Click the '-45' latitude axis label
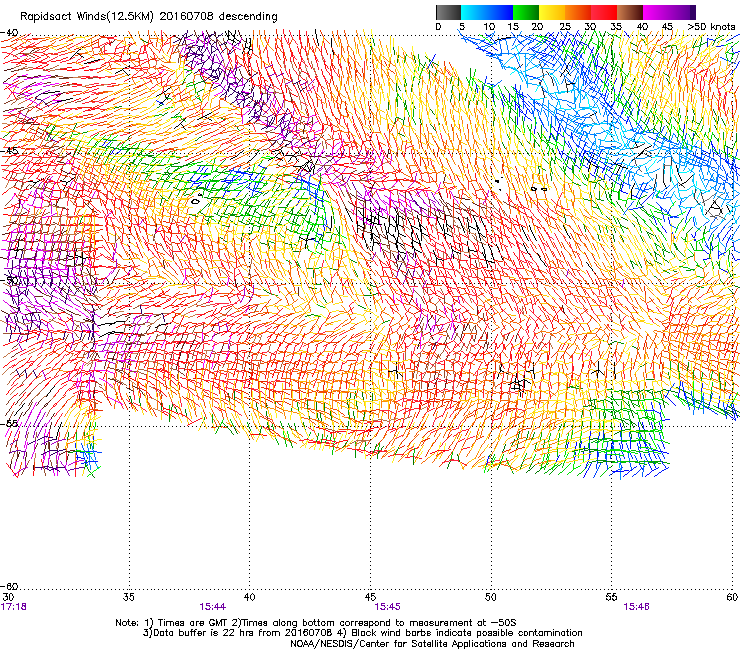Screen dimensions: 740x650 coord(9,151)
